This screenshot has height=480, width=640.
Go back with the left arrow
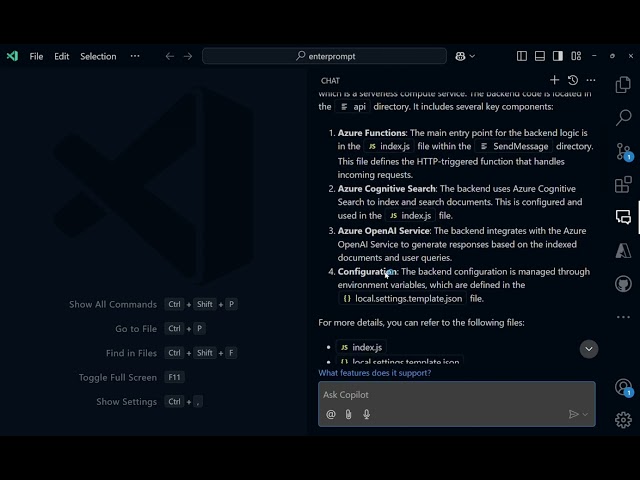(170, 56)
